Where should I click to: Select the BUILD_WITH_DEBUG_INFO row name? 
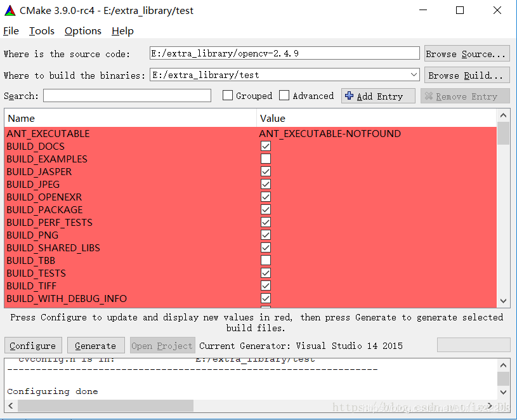67,298
